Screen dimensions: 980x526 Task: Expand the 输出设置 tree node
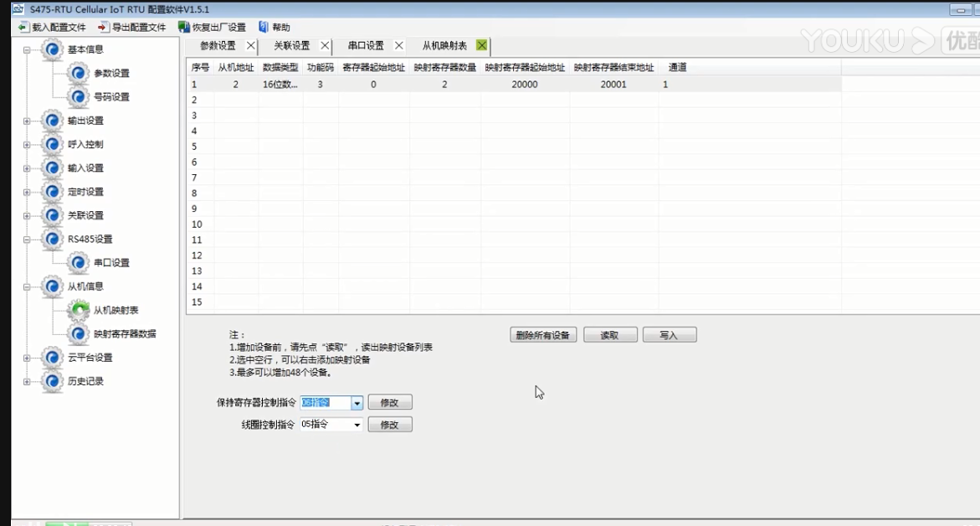[x=27, y=121]
